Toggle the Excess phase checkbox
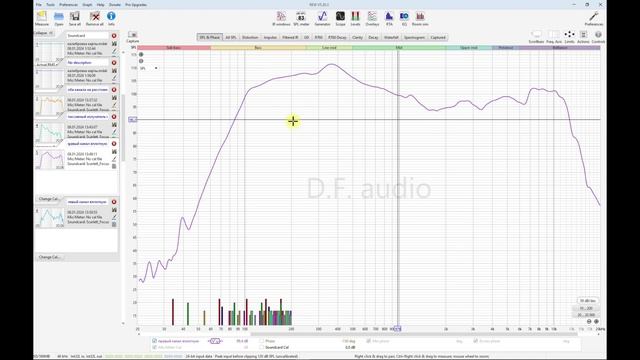This screenshot has height=360, width=640. [x=476, y=341]
